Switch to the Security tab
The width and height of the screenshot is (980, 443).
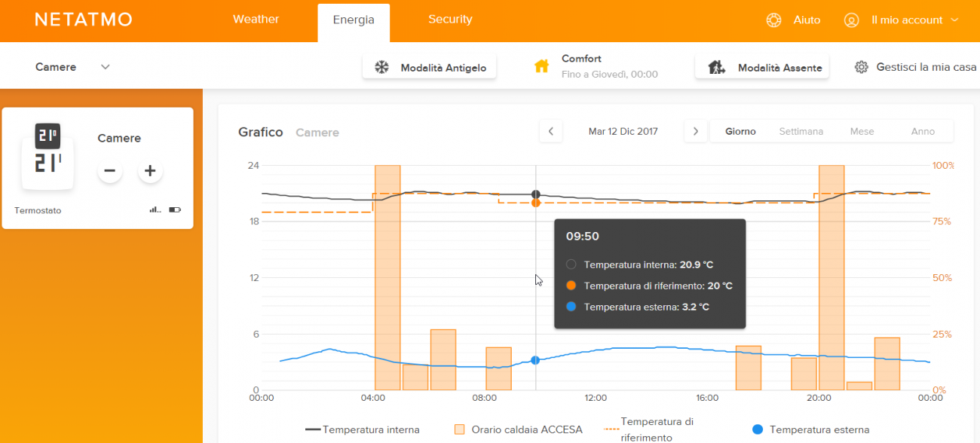coord(450,20)
